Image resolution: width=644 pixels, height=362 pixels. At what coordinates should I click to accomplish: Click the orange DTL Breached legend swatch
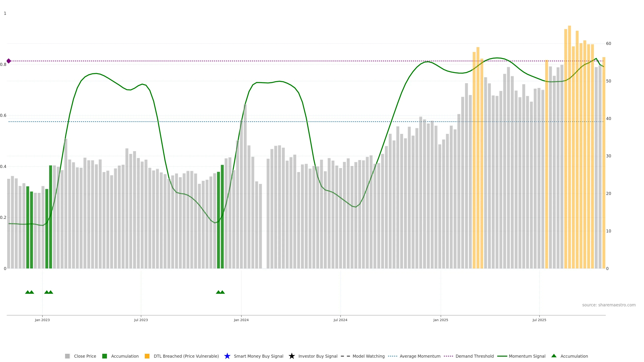point(147,356)
